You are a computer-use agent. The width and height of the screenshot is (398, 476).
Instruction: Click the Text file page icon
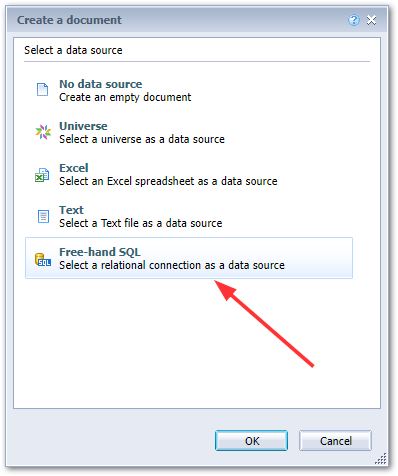coord(43,216)
